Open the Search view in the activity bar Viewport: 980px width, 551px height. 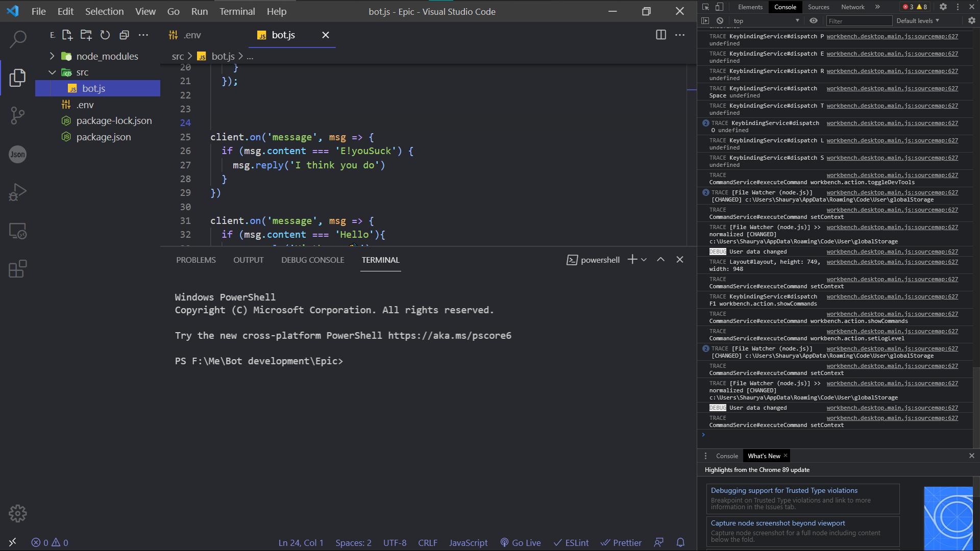[x=18, y=39]
